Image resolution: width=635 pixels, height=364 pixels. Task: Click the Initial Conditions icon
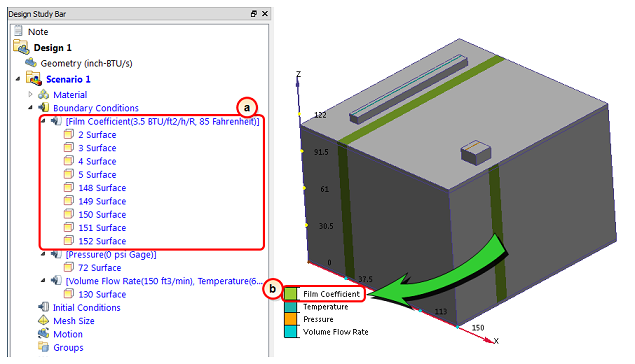tap(43, 307)
